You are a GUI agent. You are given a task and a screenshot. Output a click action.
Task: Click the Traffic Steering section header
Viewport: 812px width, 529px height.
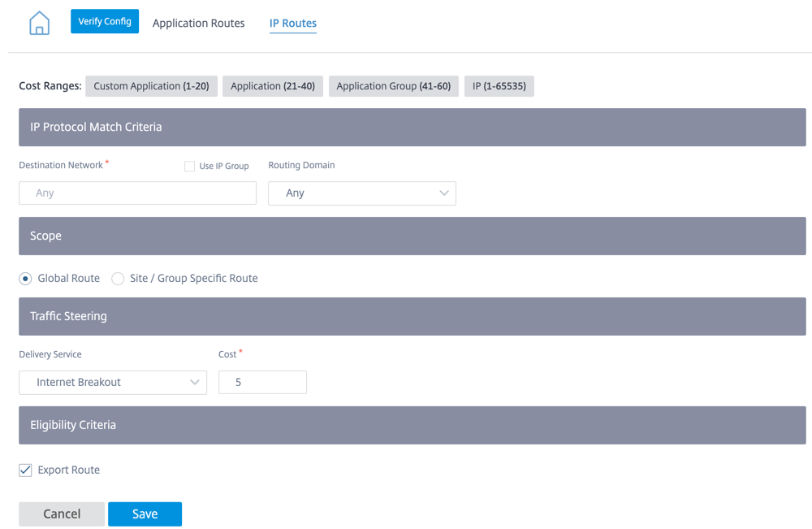[x=412, y=316]
